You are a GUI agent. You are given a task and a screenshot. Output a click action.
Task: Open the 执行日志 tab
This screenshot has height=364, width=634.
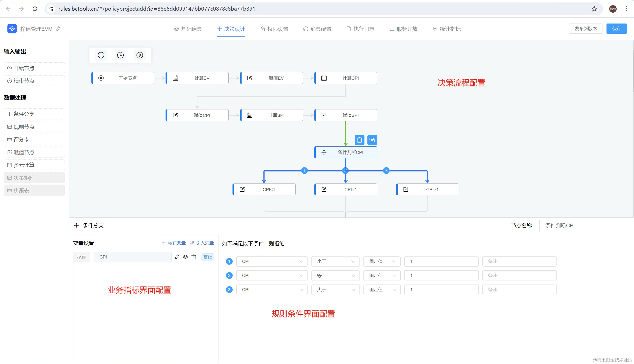coord(360,29)
